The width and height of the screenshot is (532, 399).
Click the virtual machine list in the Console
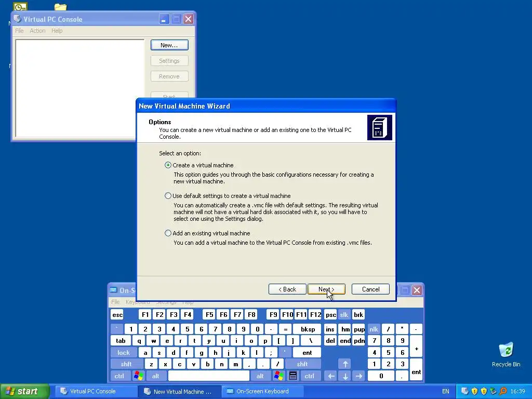click(79, 88)
